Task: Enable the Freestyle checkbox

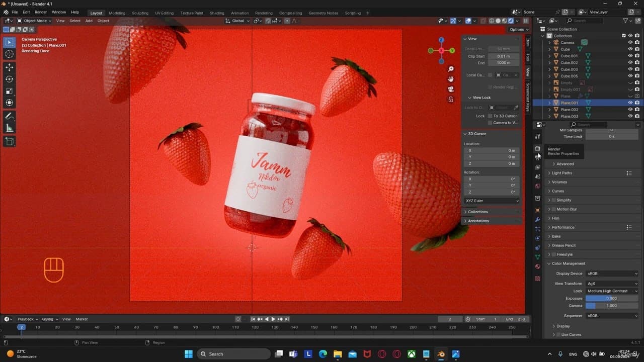Action: tap(553, 254)
